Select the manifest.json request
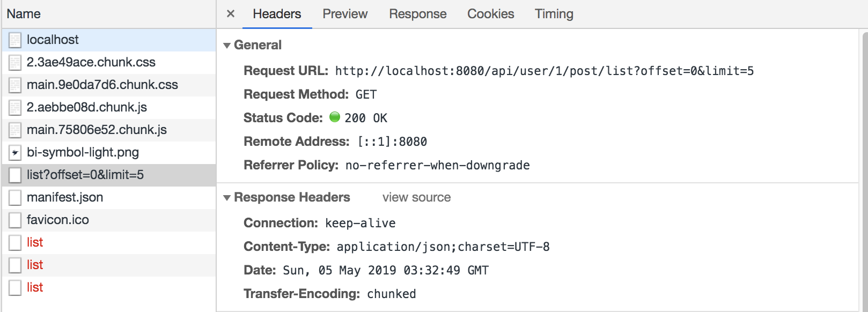The image size is (868, 312). pyautogui.click(x=109, y=198)
